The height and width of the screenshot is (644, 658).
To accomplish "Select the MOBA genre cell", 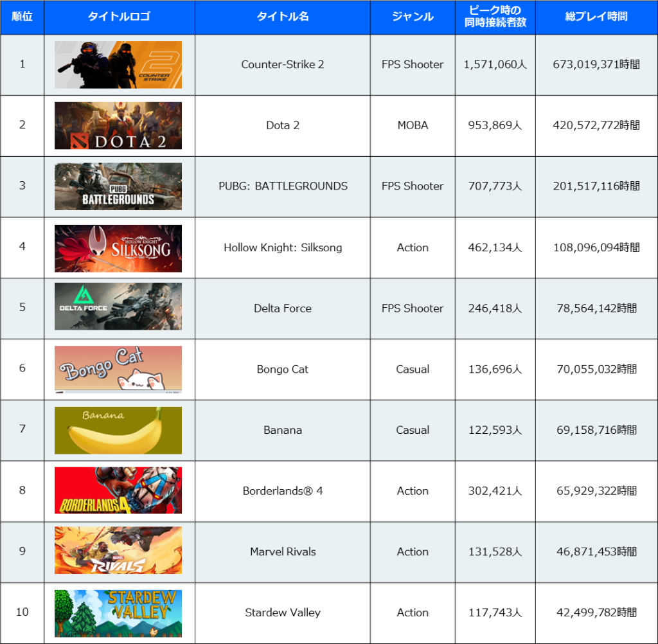I will (413, 125).
